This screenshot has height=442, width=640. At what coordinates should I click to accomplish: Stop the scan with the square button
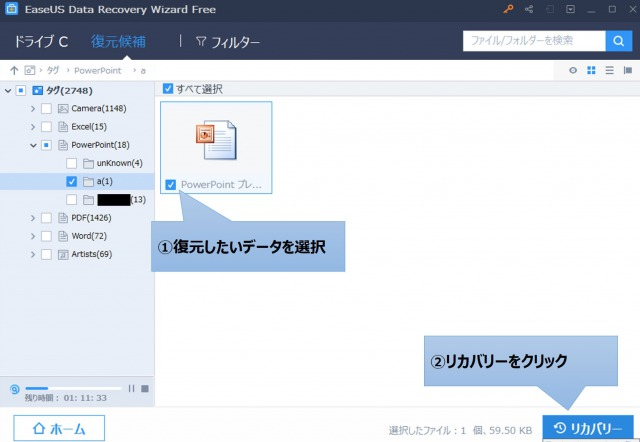coord(145,388)
